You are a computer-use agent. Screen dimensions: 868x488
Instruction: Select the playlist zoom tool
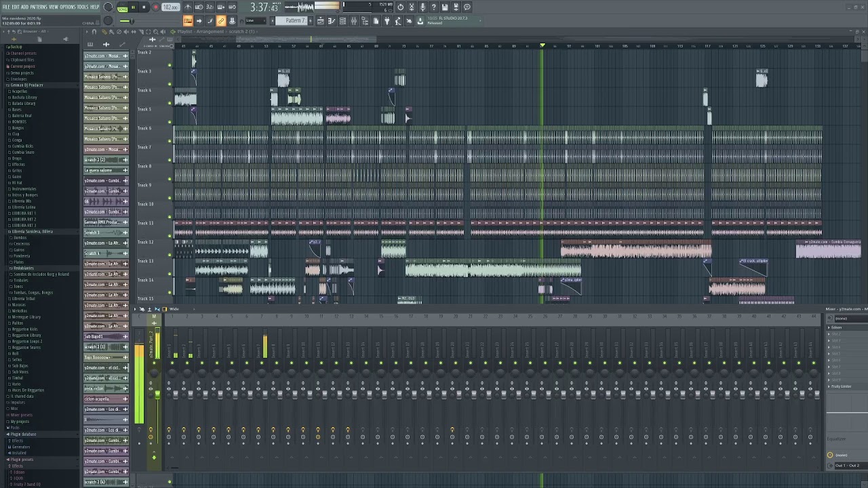(x=156, y=31)
